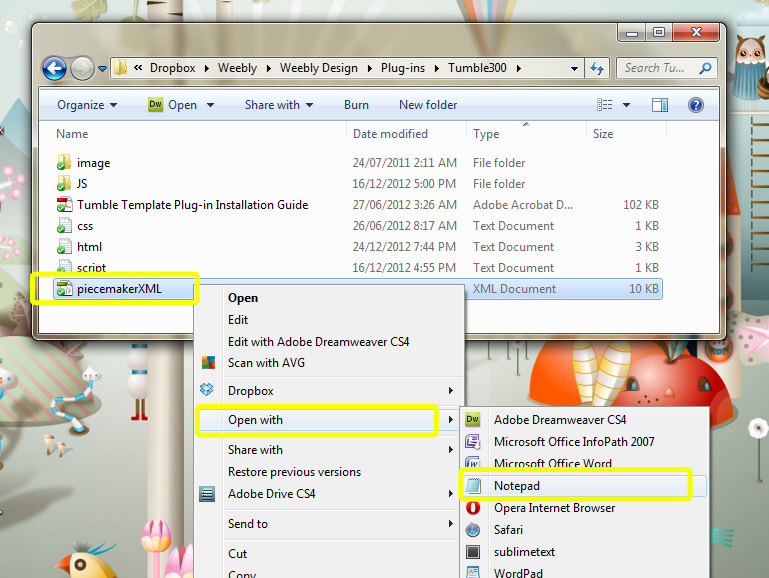Click the Tumble300 breadcrumb
The width and height of the screenshot is (769, 578).
477,68
